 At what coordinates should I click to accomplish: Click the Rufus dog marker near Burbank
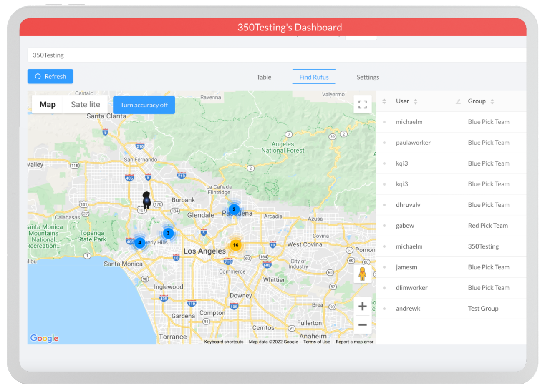point(147,199)
